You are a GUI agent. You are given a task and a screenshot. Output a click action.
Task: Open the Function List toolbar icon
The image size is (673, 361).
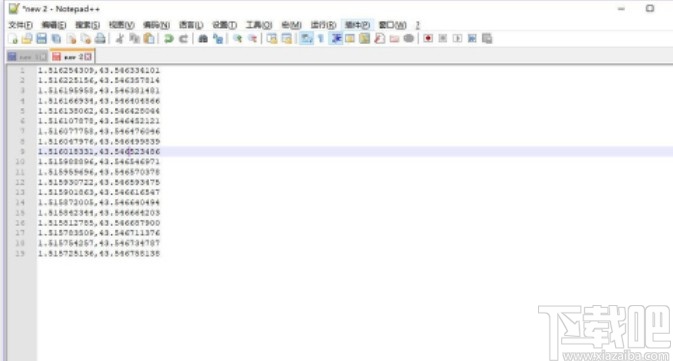(x=379, y=39)
